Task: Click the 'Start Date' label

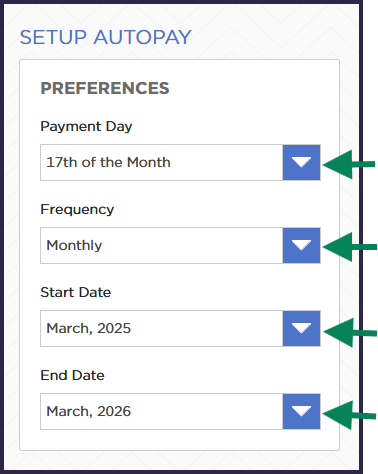Action: (x=76, y=292)
